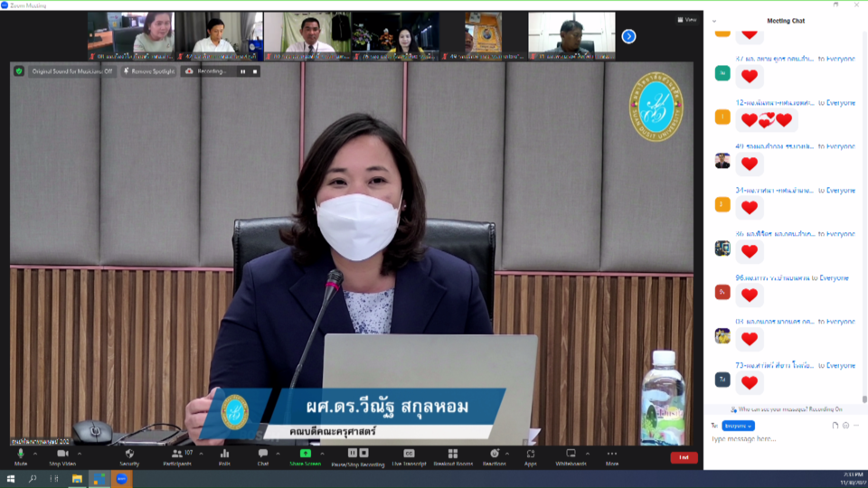Open the Security shield menu
The image size is (868, 488).
[129, 457]
